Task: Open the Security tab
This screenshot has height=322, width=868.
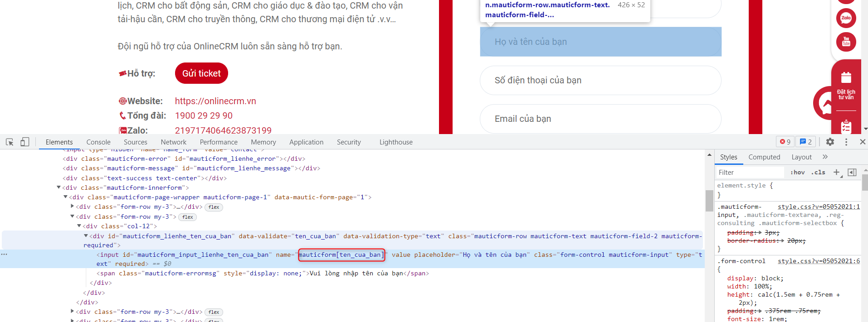Action: click(x=349, y=142)
